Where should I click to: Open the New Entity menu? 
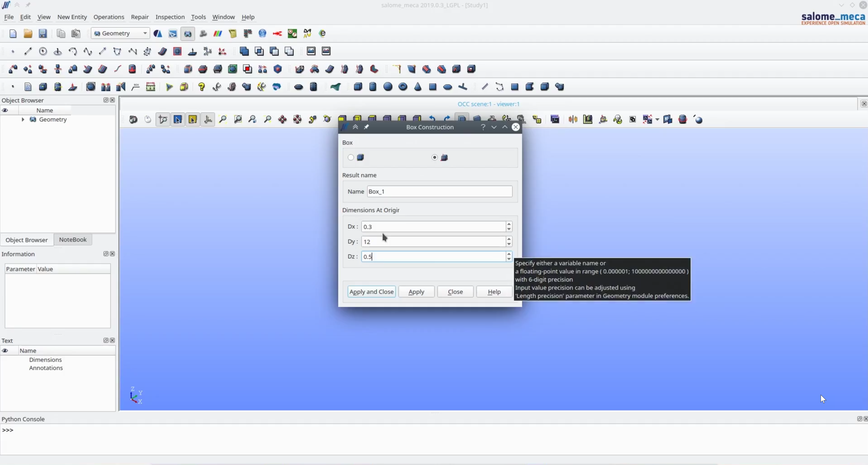click(72, 17)
